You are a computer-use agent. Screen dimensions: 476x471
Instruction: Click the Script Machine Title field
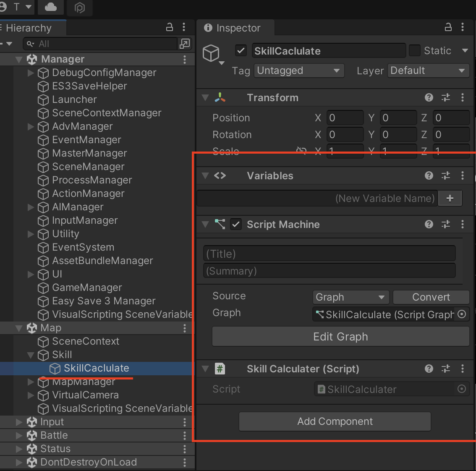330,254
